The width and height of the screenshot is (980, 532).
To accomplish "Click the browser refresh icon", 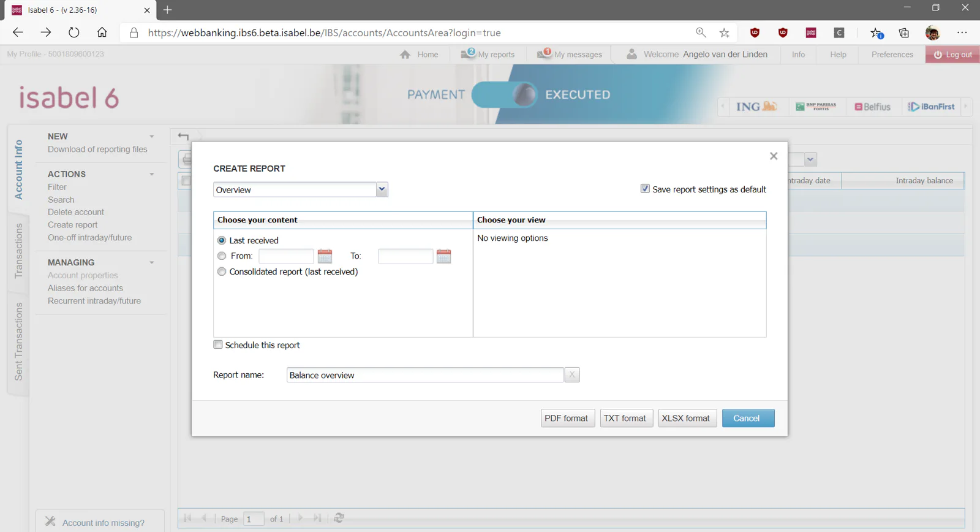I will [x=74, y=32].
